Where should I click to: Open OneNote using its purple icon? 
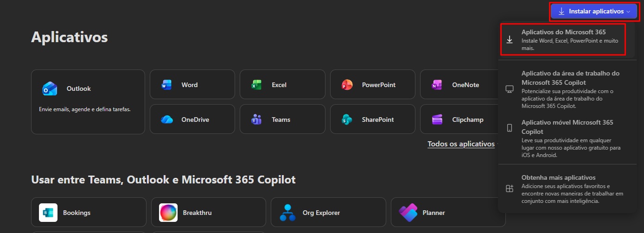437,85
